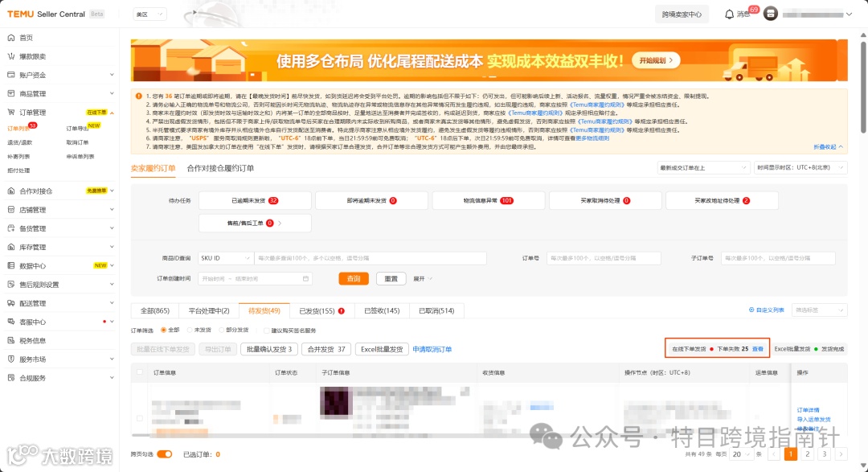Switch to the 合作对接仓履约订单 tab
This screenshot has width=868, height=472.
(220, 168)
